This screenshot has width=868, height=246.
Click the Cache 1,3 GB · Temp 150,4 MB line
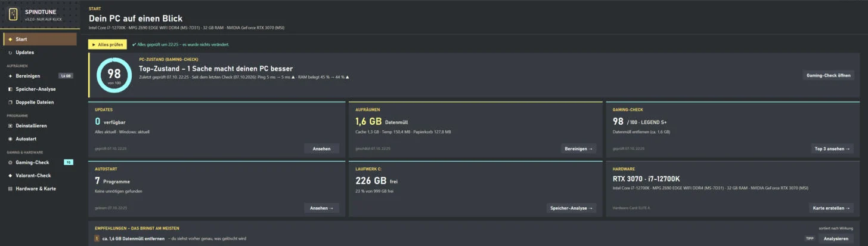(402, 132)
